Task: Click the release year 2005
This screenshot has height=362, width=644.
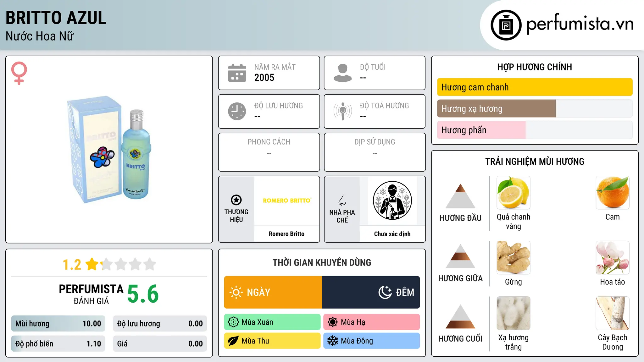Action: pyautogui.click(x=264, y=78)
